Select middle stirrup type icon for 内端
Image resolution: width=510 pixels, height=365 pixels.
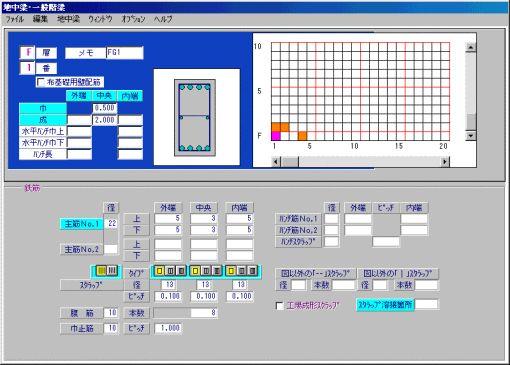pyautogui.click(x=242, y=271)
